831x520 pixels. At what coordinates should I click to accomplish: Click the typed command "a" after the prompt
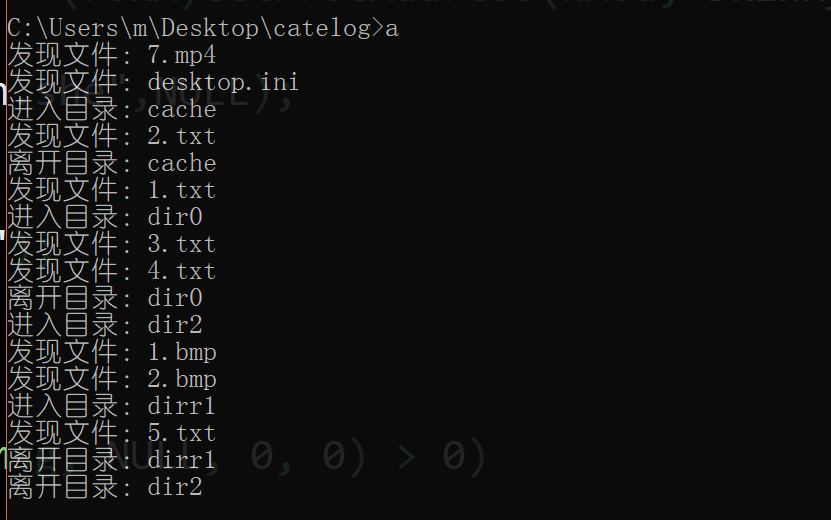pyautogui.click(x=392, y=28)
